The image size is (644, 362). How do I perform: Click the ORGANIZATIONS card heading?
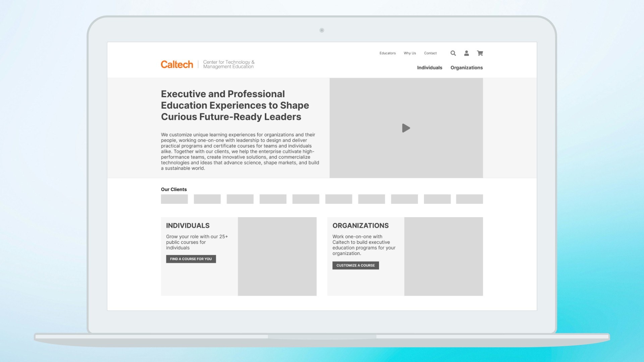click(x=361, y=226)
